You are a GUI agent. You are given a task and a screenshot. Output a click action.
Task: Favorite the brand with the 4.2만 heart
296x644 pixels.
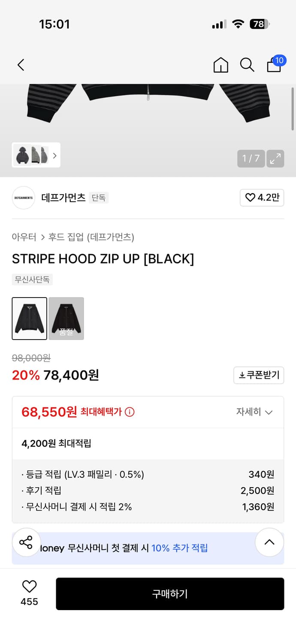coord(262,198)
